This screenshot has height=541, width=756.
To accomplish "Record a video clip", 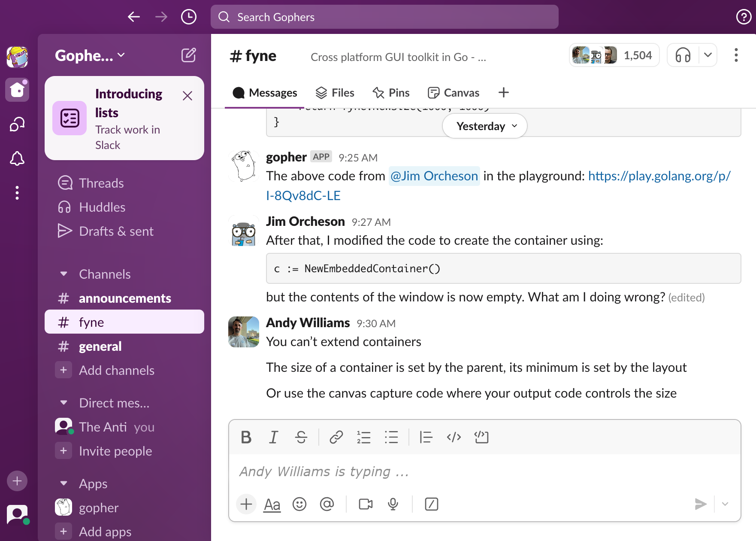I will click(366, 504).
